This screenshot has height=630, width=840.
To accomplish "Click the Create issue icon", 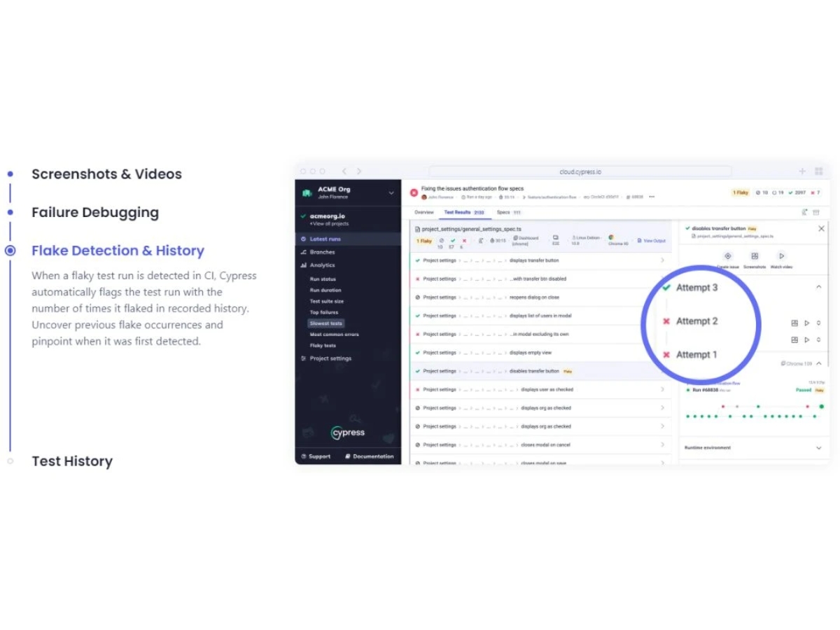I will click(727, 256).
